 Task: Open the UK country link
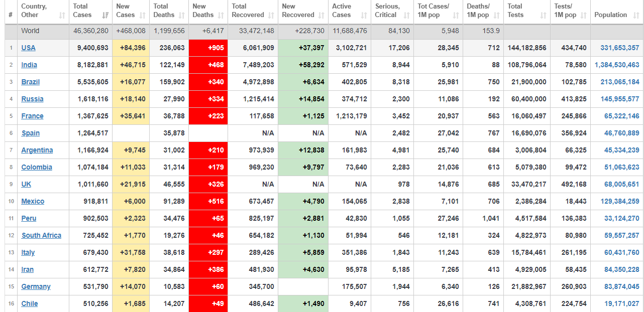pos(26,184)
